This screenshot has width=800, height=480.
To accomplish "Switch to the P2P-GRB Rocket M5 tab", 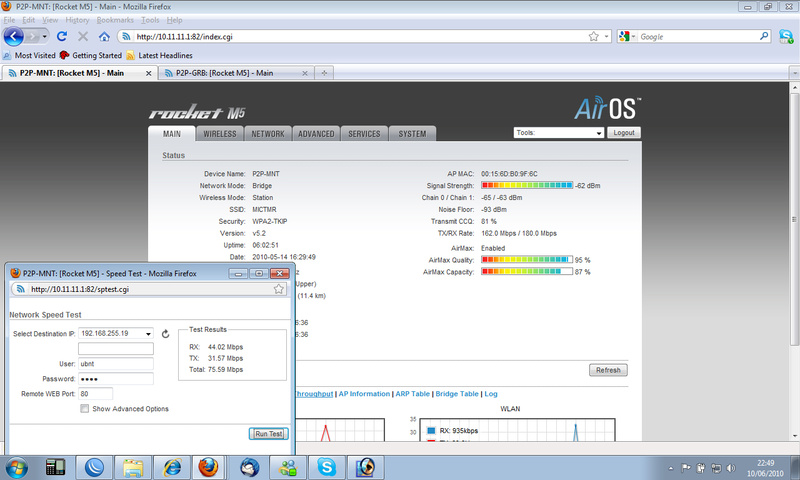I will click(234, 73).
